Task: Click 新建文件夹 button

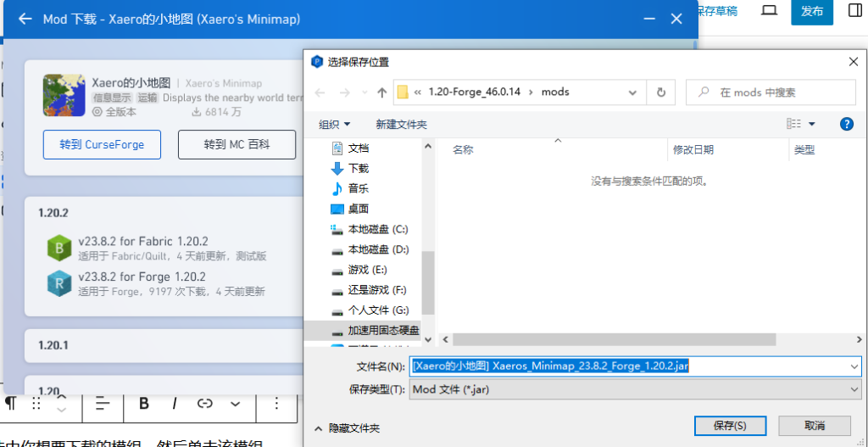Action: click(401, 125)
